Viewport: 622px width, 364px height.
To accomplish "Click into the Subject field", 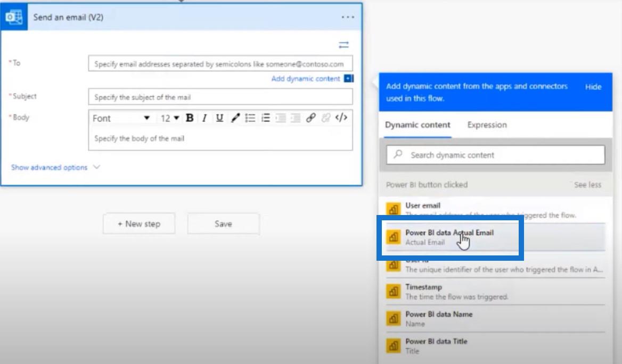I will tap(220, 97).
